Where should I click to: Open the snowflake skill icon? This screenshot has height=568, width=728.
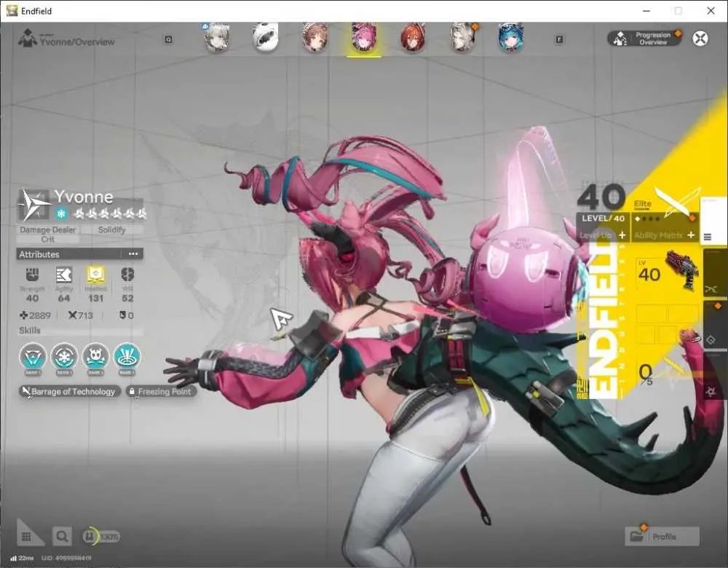(64, 357)
